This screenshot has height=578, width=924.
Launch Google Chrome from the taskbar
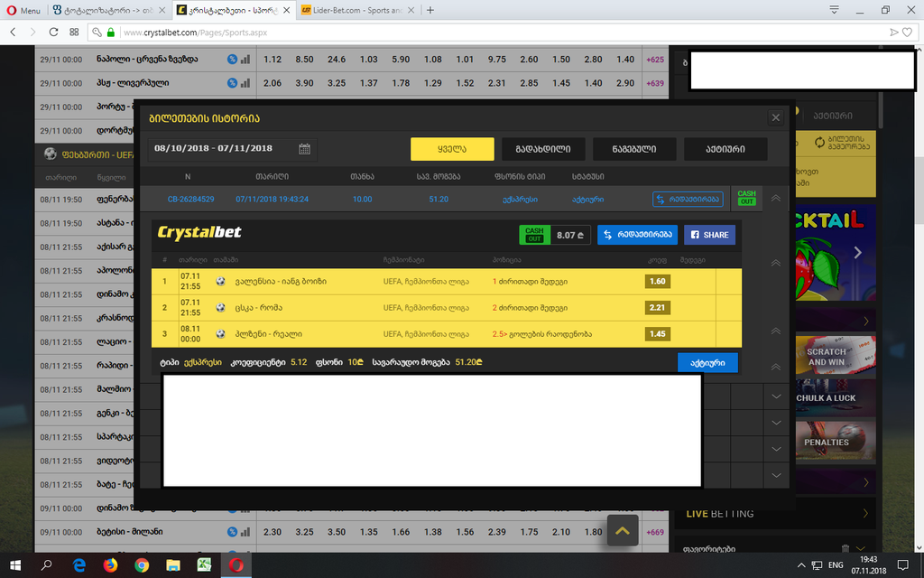[x=142, y=565]
